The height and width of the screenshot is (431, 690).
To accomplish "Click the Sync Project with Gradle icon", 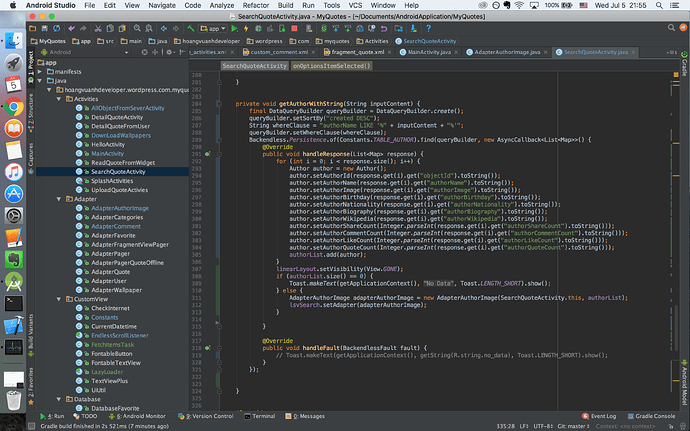I will tap(324, 28).
